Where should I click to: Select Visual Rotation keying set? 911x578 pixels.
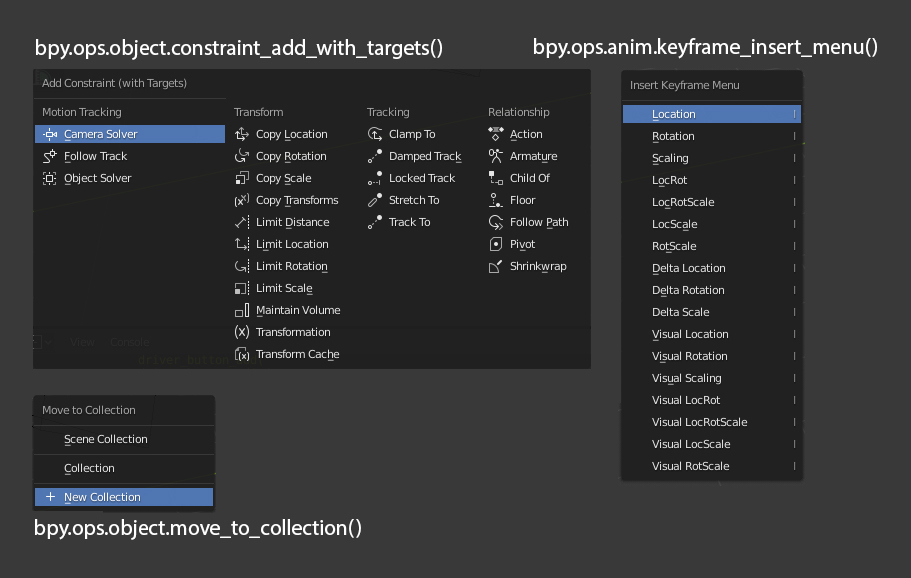click(712, 356)
